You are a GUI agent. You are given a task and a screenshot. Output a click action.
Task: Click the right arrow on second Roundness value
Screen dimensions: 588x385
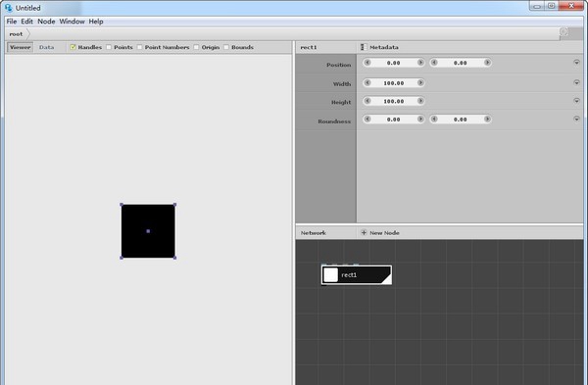[487, 119]
